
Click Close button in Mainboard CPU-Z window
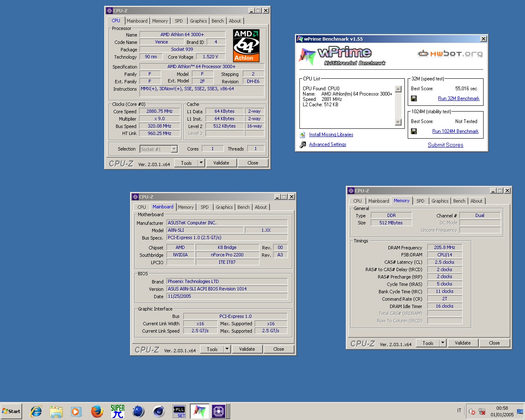pos(278,349)
